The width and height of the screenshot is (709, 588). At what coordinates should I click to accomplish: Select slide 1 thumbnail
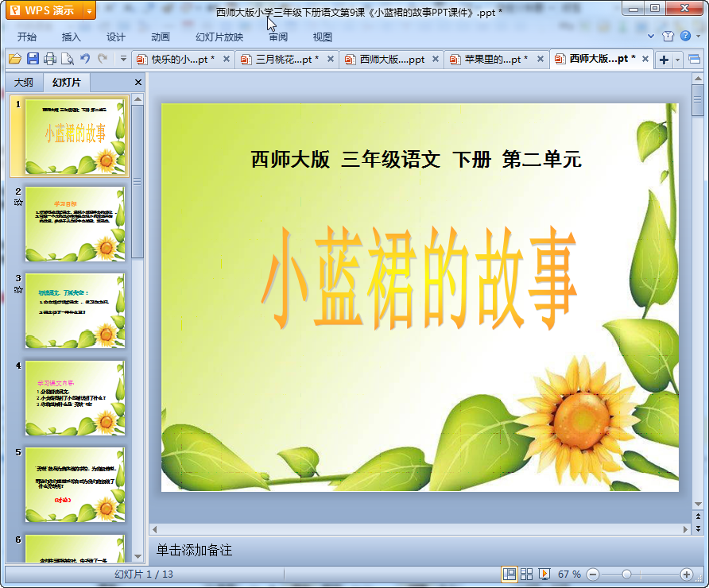click(75, 137)
